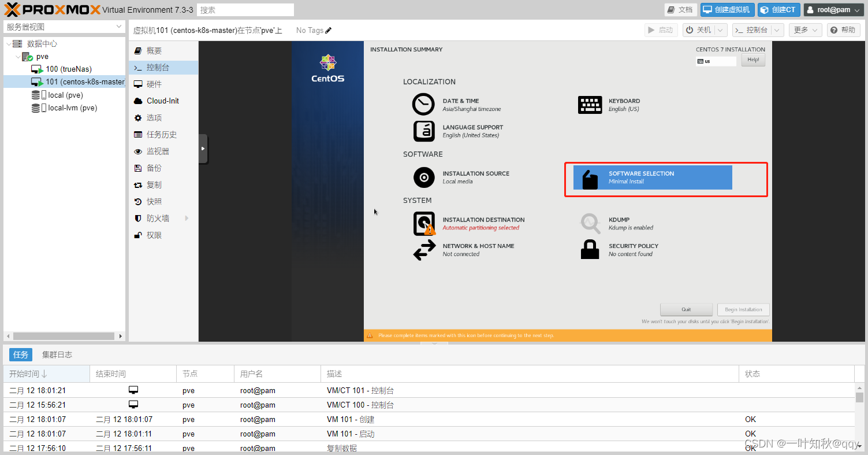This screenshot has height=455, width=868.
Task: Switch to the 任务 tab
Action: [21, 354]
